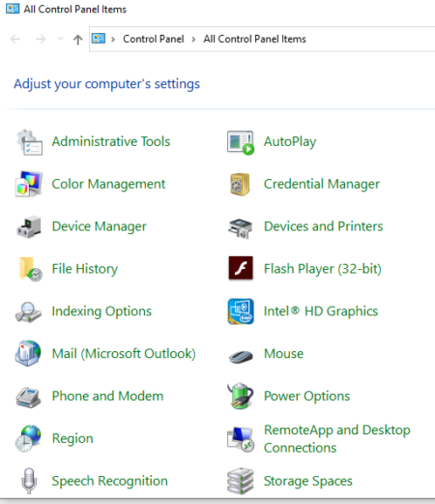Screen dimensions: 435x504
Task: Click the Storage Spaces drives icon
Action: coord(241,481)
